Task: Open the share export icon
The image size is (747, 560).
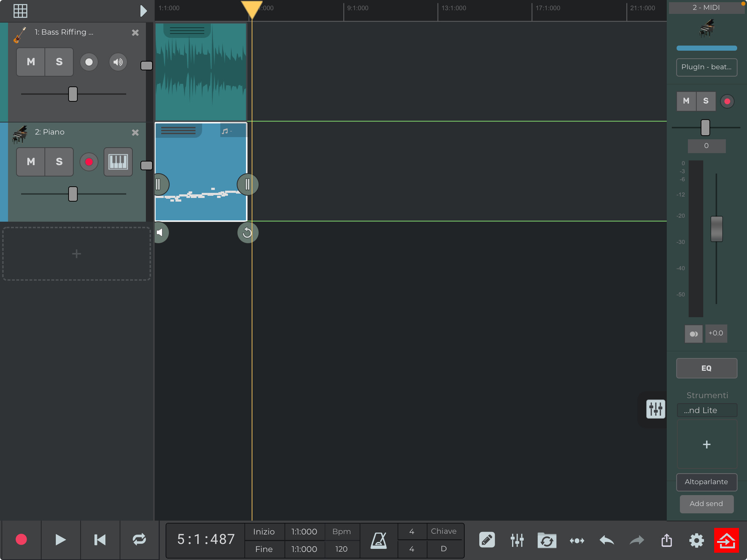Action: click(x=667, y=540)
